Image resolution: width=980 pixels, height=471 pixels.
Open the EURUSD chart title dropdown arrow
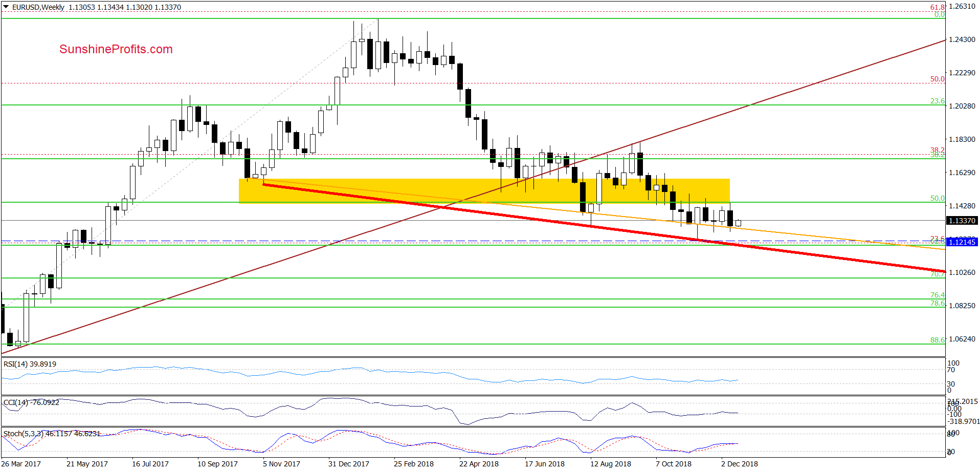tap(6, 7)
